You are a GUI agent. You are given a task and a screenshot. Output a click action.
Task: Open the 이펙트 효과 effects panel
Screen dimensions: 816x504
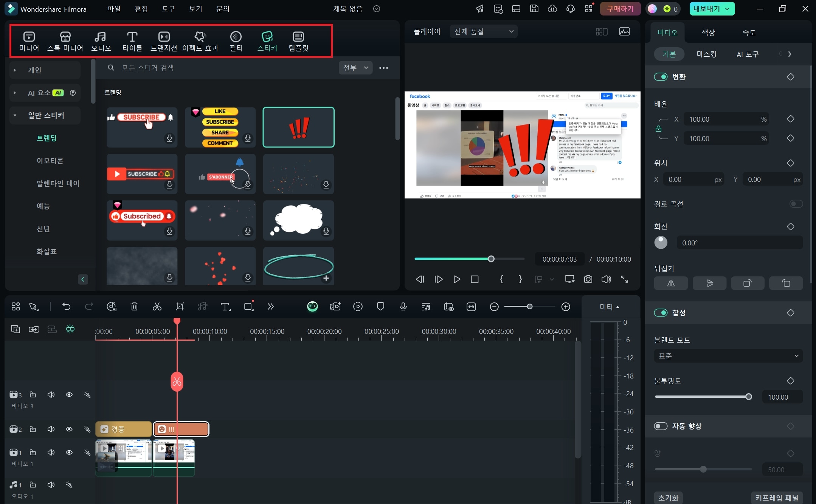pyautogui.click(x=200, y=42)
